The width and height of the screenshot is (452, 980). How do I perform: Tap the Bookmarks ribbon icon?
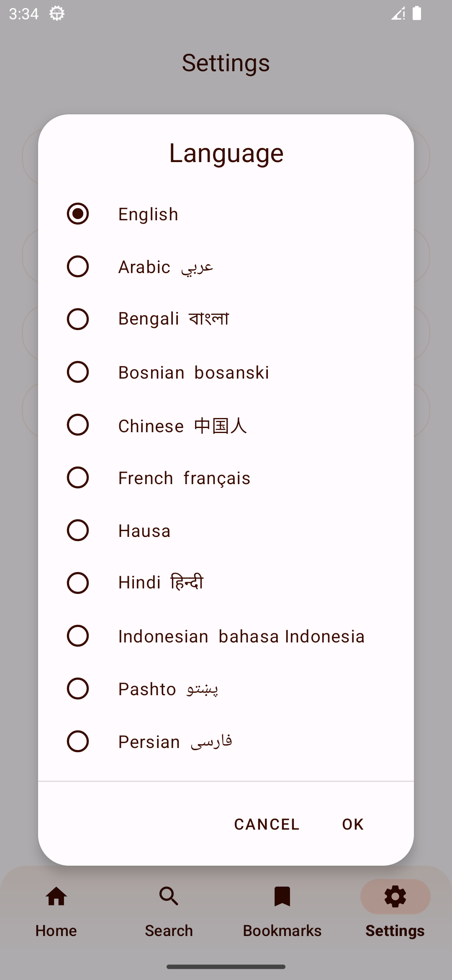point(282,896)
